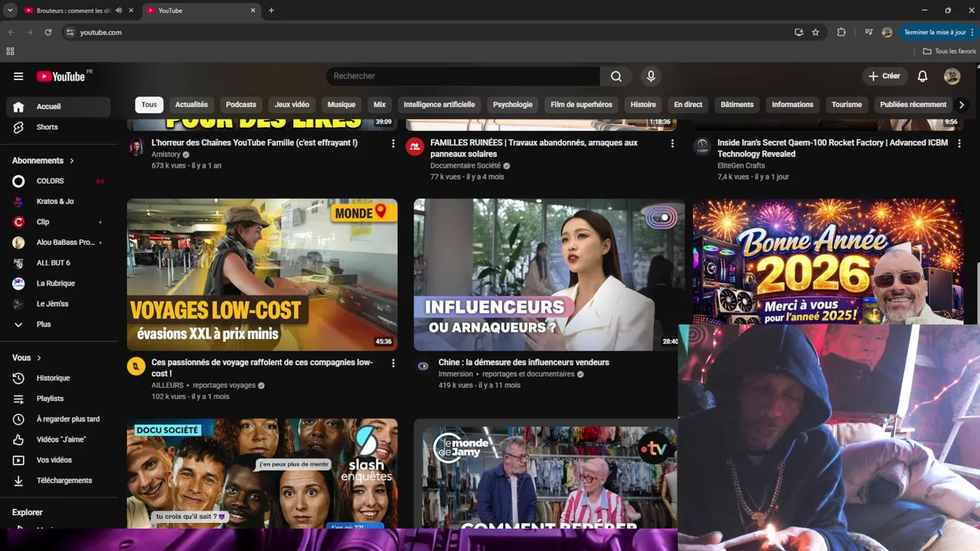The height and width of the screenshot is (551, 980).
Task: Open the La Rubrique channel
Action: 58,283
